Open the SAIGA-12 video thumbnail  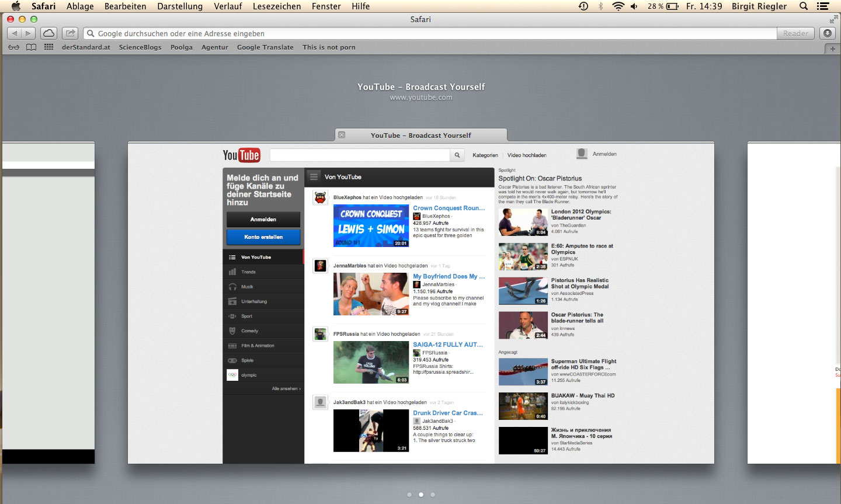[371, 363]
